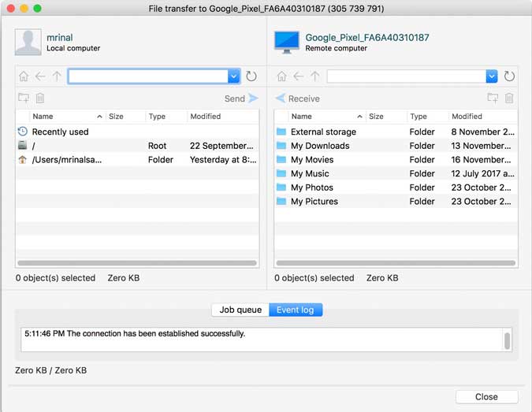Screen dimensions: 532x412
Task: Select the My Movies folder
Action: (x=396, y=159)
